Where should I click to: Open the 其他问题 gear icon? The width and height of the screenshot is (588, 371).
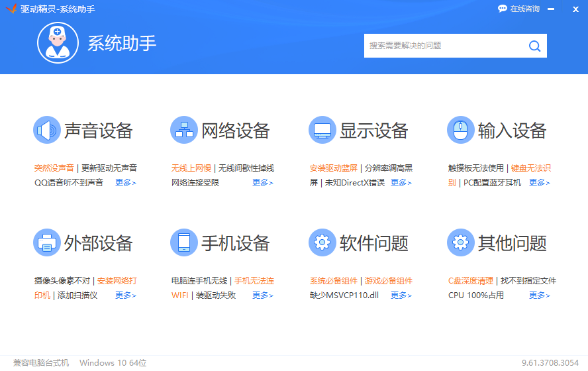(x=461, y=243)
